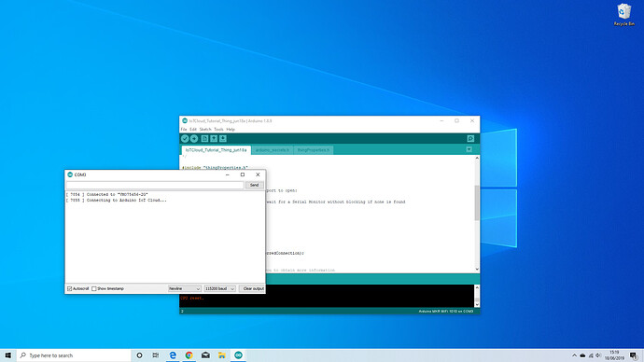Click the Arduino window title bar icon

pyautogui.click(x=185, y=121)
